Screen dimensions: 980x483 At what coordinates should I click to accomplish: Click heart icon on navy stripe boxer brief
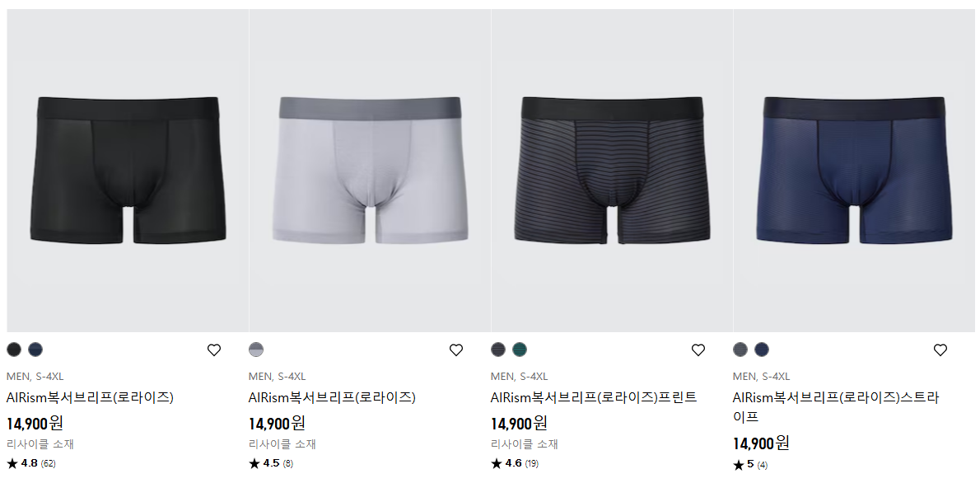(940, 349)
